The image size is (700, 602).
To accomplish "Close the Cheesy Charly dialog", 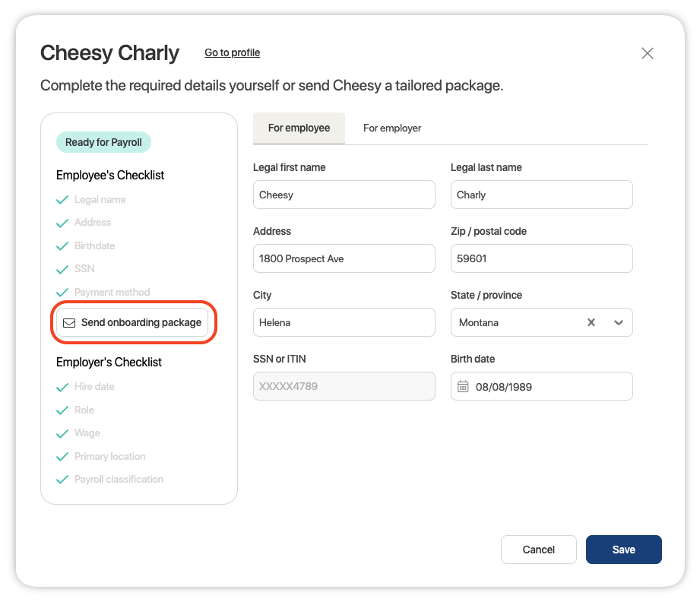I will (x=647, y=53).
